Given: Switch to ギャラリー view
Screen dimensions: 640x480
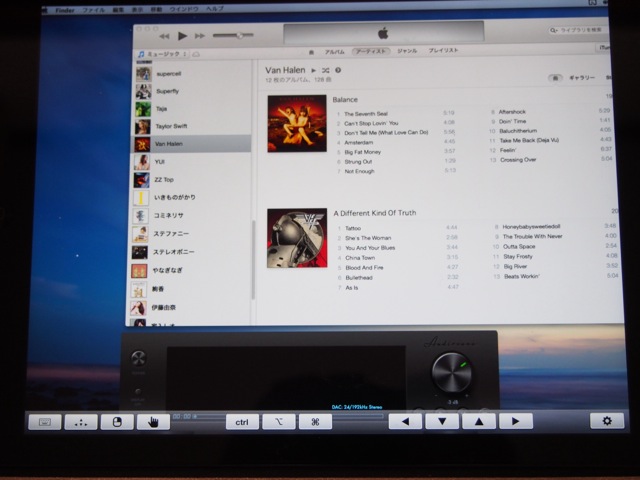Looking at the screenshot, I should tap(582, 78).
